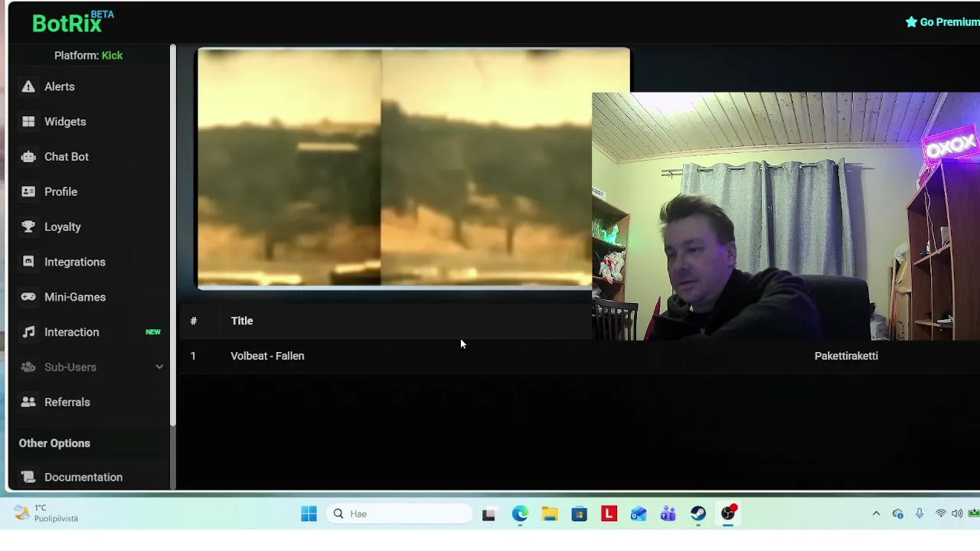Click the Pakettiraketti requester name
The height and width of the screenshot is (551, 980).
tap(846, 356)
